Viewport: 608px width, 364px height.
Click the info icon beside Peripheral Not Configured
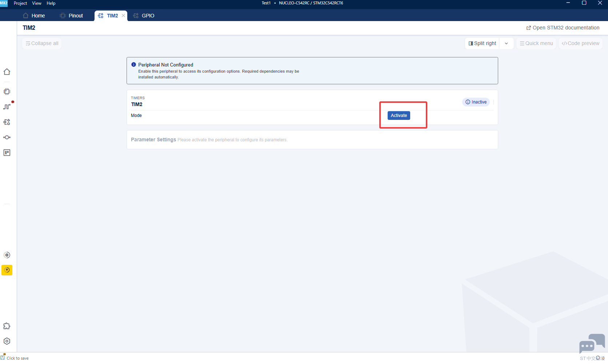(x=133, y=65)
